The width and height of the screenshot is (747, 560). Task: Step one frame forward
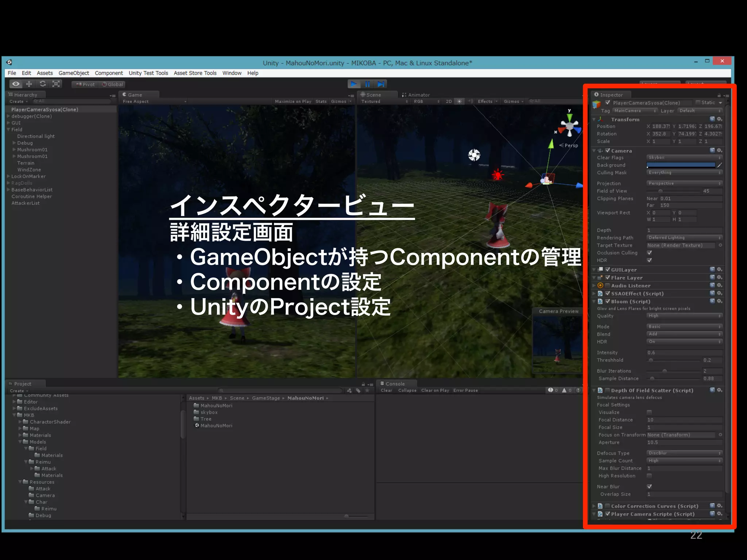(x=381, y=84)
